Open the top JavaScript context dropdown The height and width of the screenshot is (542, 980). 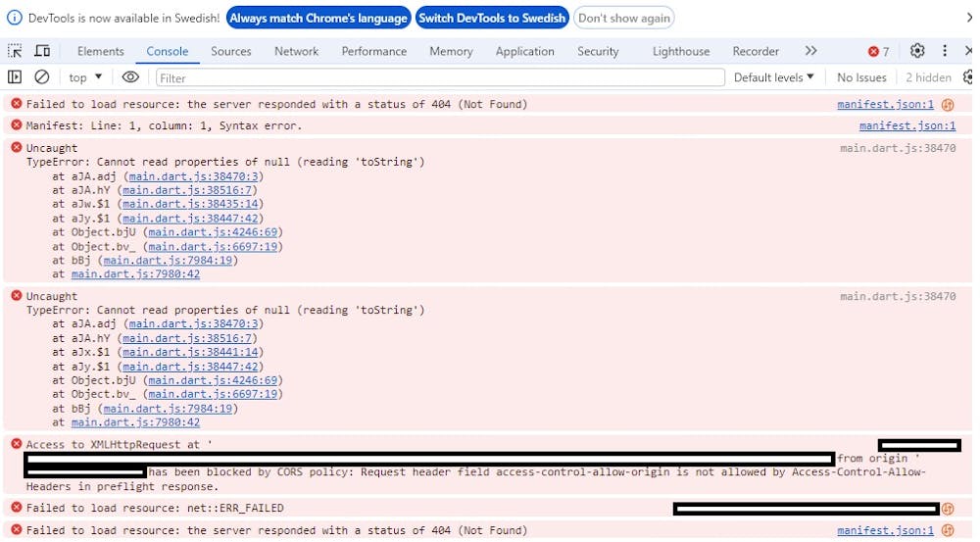(x=85, y=77)
